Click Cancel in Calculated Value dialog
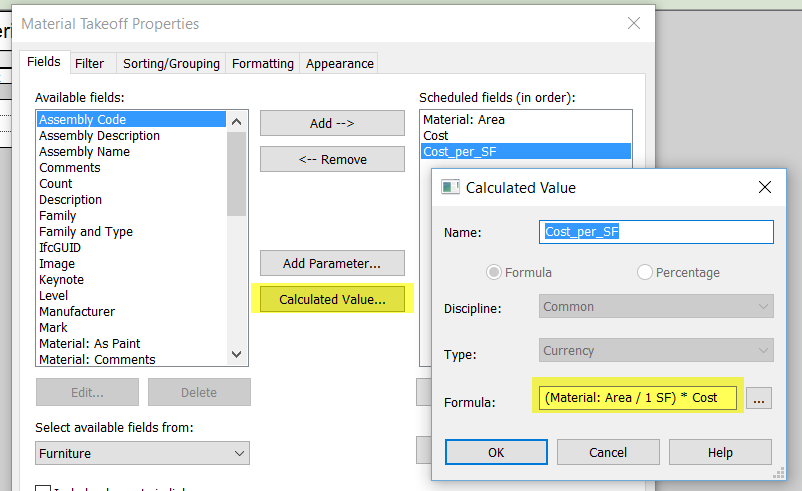 [x=608, y=452]
